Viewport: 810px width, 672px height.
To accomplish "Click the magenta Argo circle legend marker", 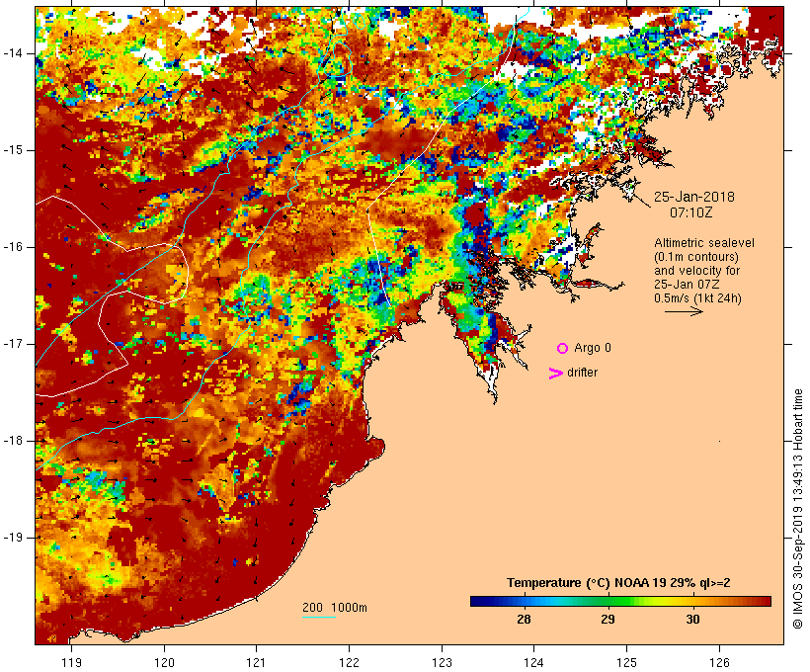I will click(x=563, y=349).
